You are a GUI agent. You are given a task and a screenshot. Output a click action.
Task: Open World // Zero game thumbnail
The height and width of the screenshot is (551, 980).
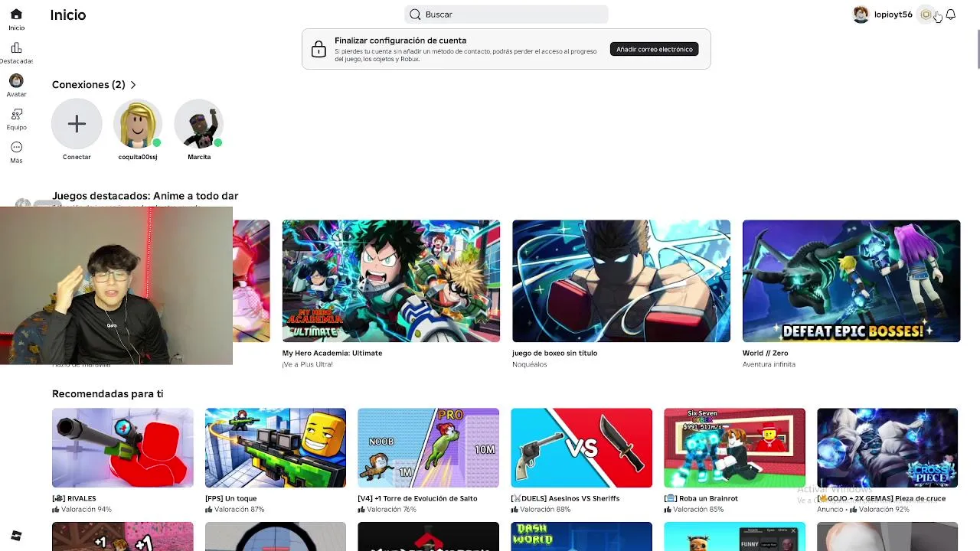(x=851, y=281)
